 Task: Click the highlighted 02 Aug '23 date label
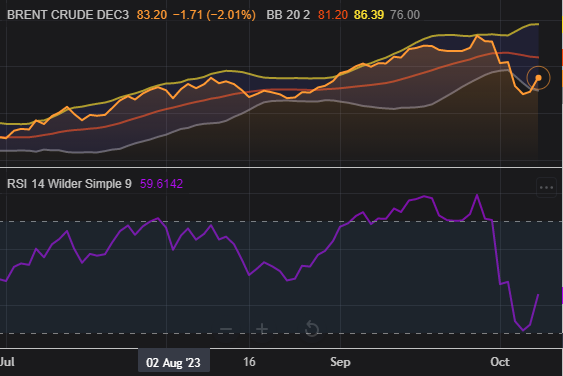coord(174,362)
